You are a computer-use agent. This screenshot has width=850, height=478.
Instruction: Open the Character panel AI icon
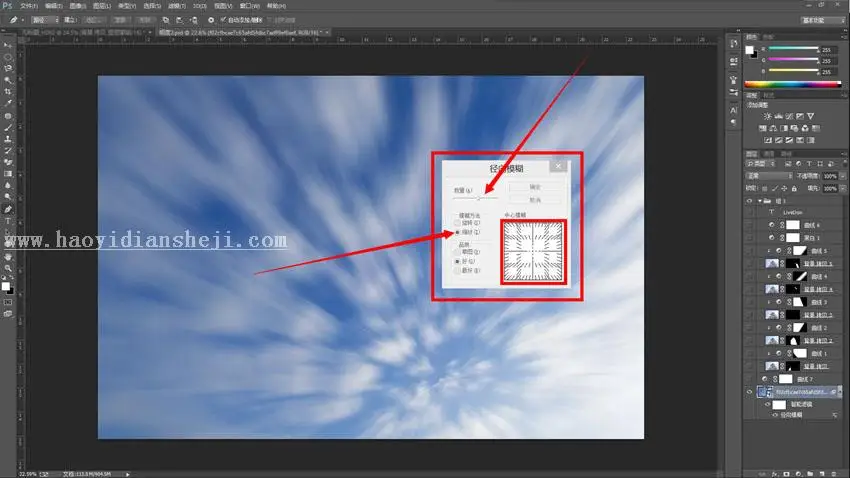tap(733, 110)
